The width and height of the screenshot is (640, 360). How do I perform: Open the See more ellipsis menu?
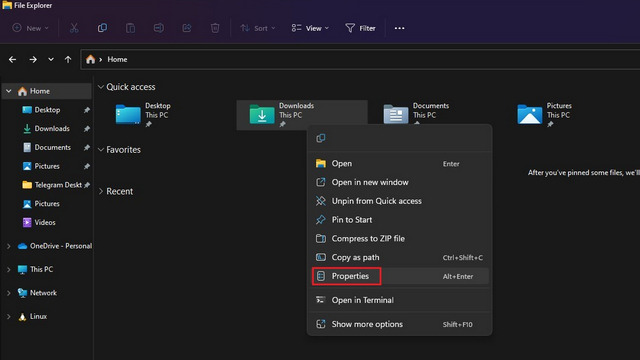coord(400,28)
